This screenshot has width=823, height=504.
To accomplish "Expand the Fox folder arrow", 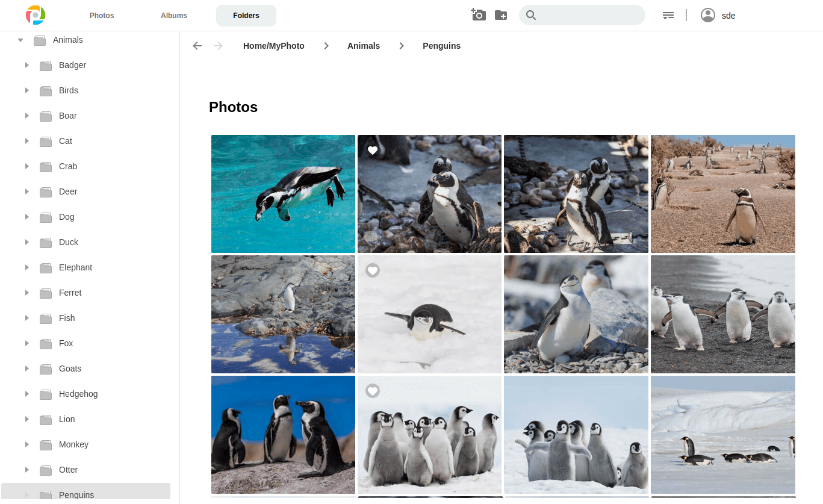I will (26, 343).
